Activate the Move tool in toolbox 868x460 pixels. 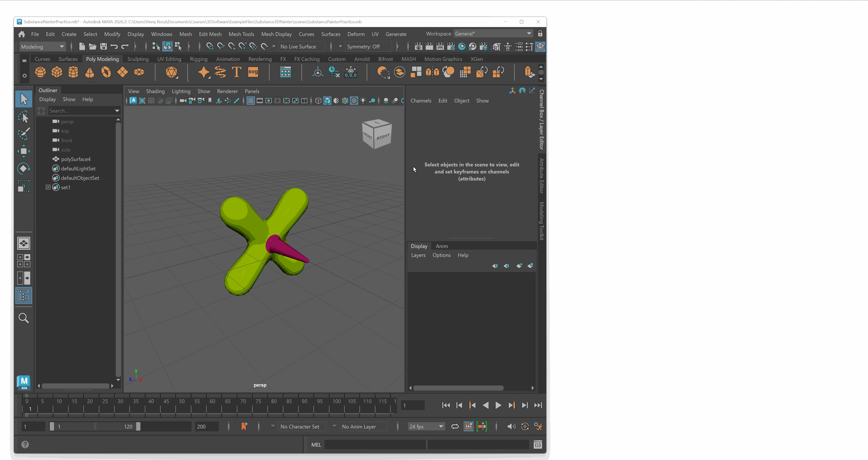point(23,151)
